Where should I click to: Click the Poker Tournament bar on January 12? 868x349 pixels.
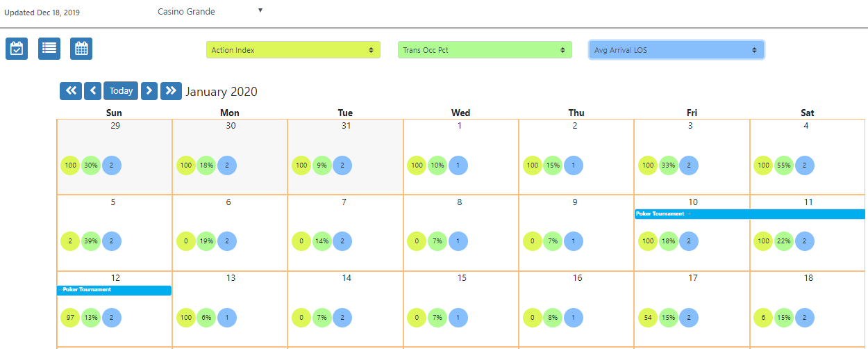(114, 290)
